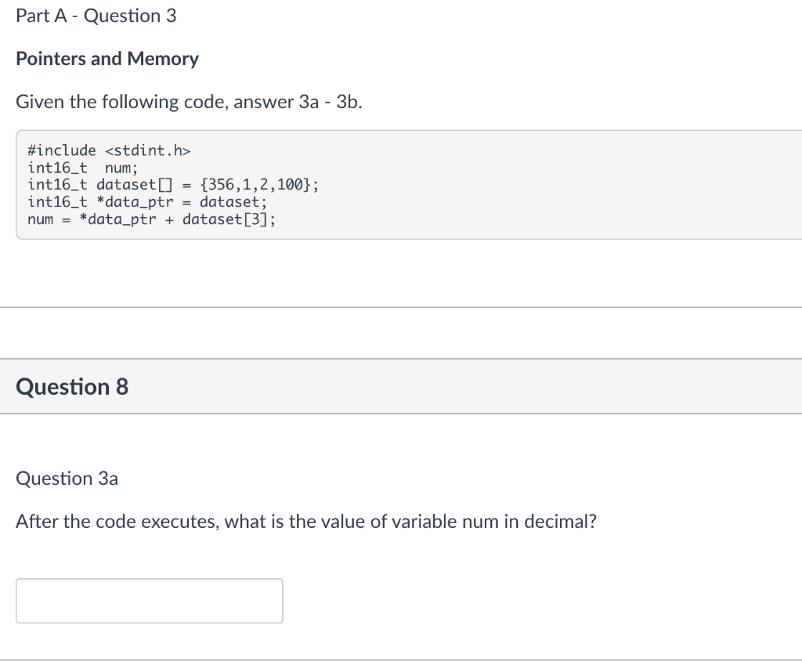This screenshot has height=672, width=802.
Task: Click *data_ptr in the num assignment line
Action: point(117,219)
